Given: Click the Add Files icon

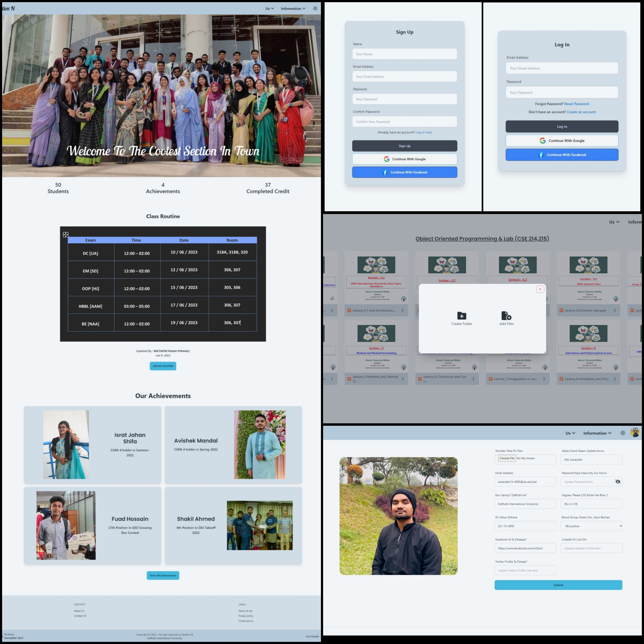Looking at the screenshot, I should (506, 315).
